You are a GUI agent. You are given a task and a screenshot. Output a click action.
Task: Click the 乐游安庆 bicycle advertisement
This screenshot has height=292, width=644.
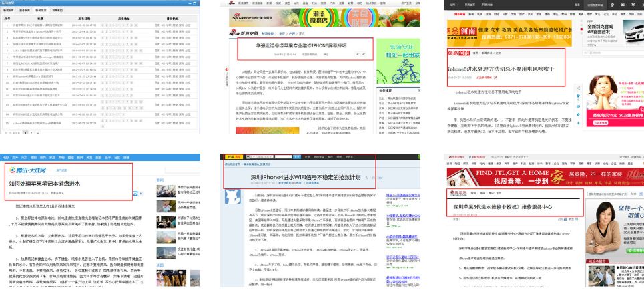(398, 61)
